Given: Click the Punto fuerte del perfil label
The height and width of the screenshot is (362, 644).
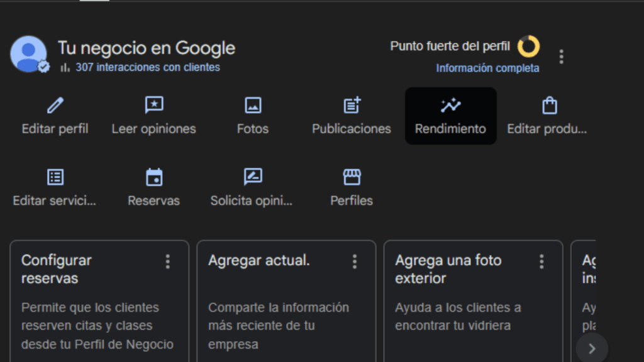Looking at the screenshot, I should tap(450, 46).
